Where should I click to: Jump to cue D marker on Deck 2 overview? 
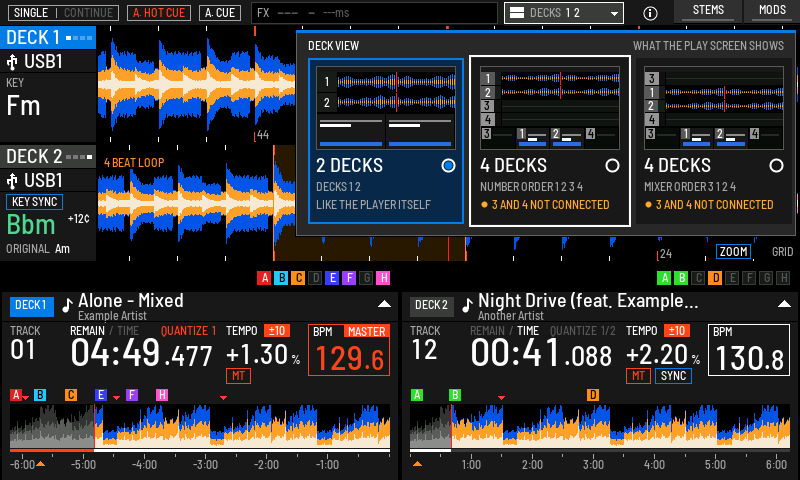point(592,395)
